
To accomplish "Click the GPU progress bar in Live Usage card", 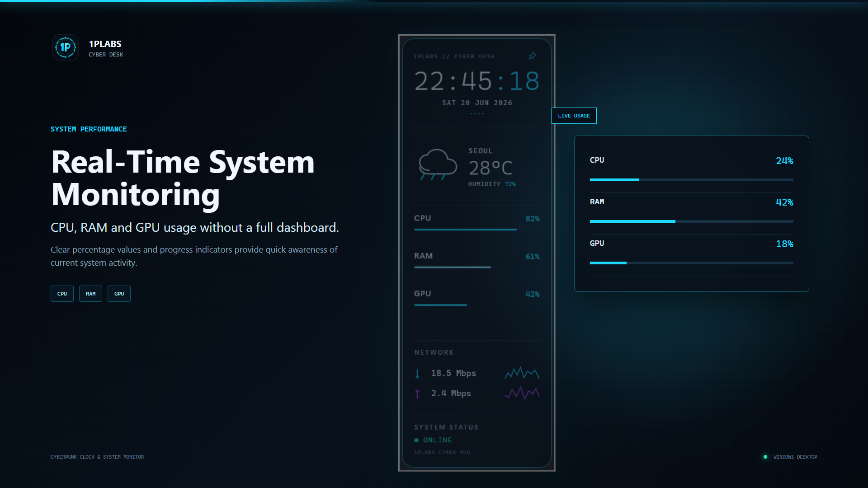I will click(692, 263).
